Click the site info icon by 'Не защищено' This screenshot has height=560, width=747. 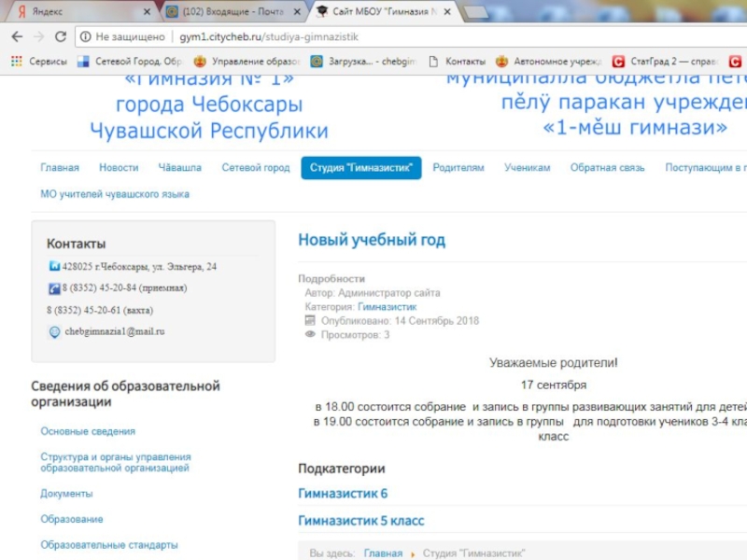point(86,36)
